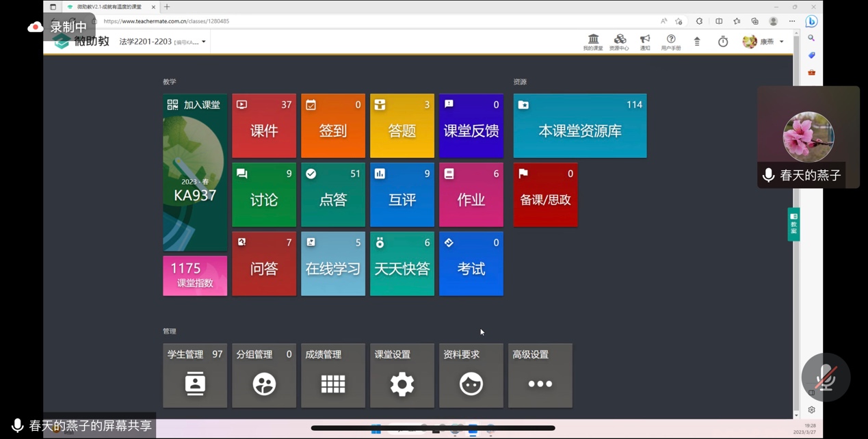Open the 课件 courseware tile
Image resolution: width=868 pixels, height=439 pixels.
[264, 126]
